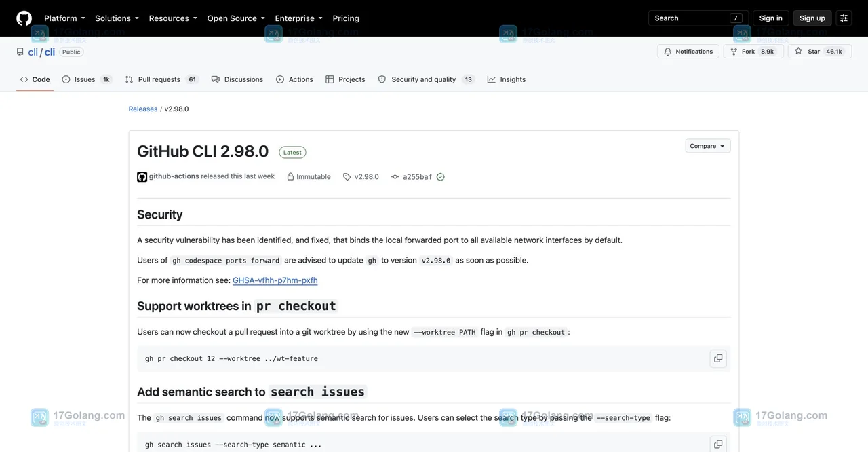Expand the Open Source menu

pyautogui.click(x=236, y=18)
